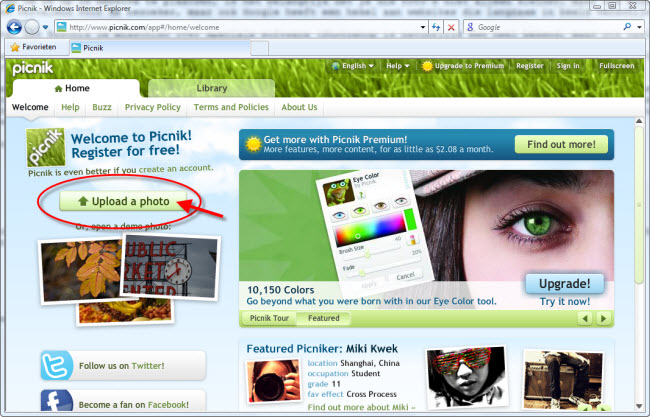Click Upgrade to Premium sun link
The image size is (650, 417).
(463, 65)
